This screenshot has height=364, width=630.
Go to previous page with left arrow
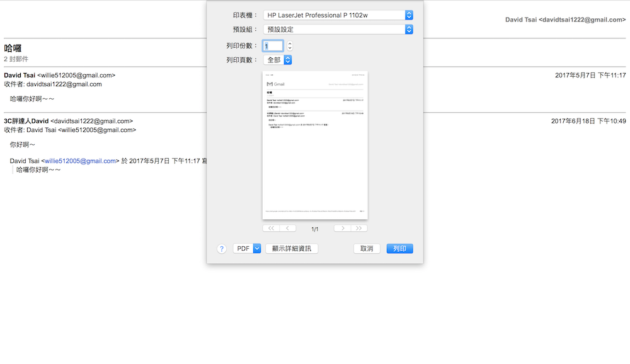point(287,227)
